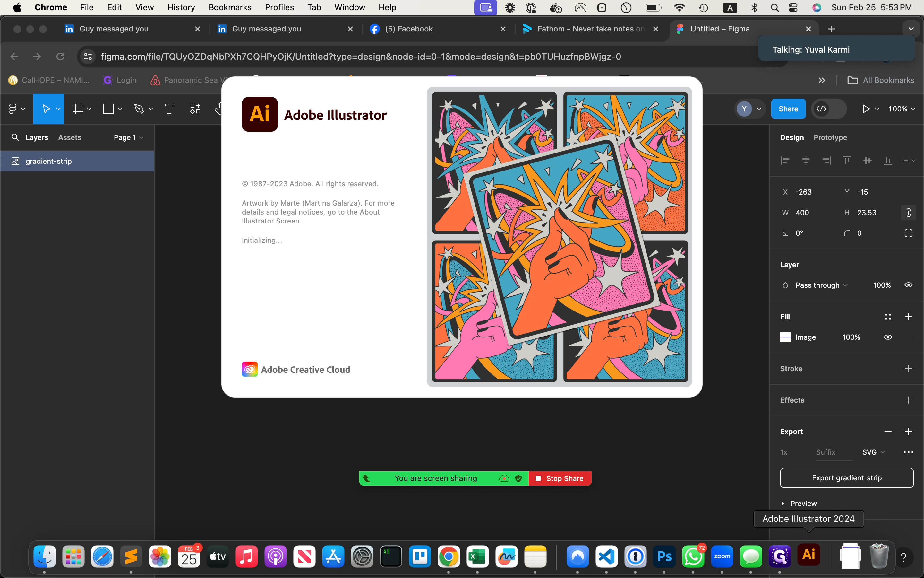Toggle layer visibility eye icon
Image resolution: width=924 pixels, height=578 pixels.
pos(908,285)
